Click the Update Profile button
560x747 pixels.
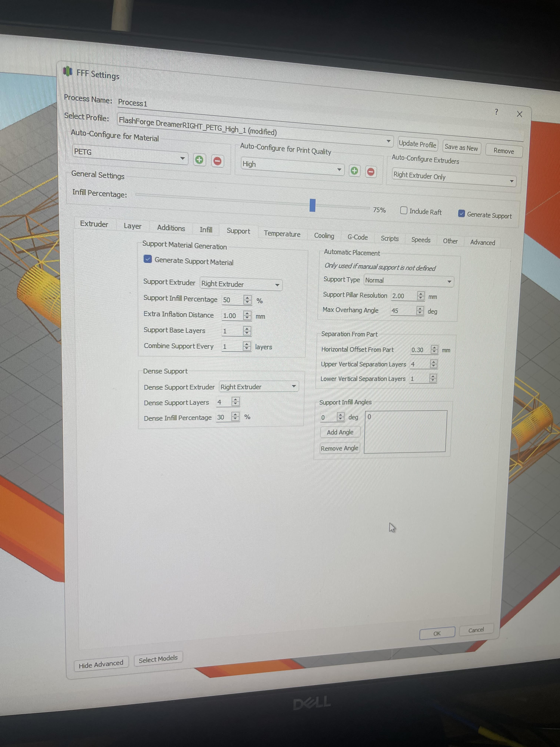point(418,144)
